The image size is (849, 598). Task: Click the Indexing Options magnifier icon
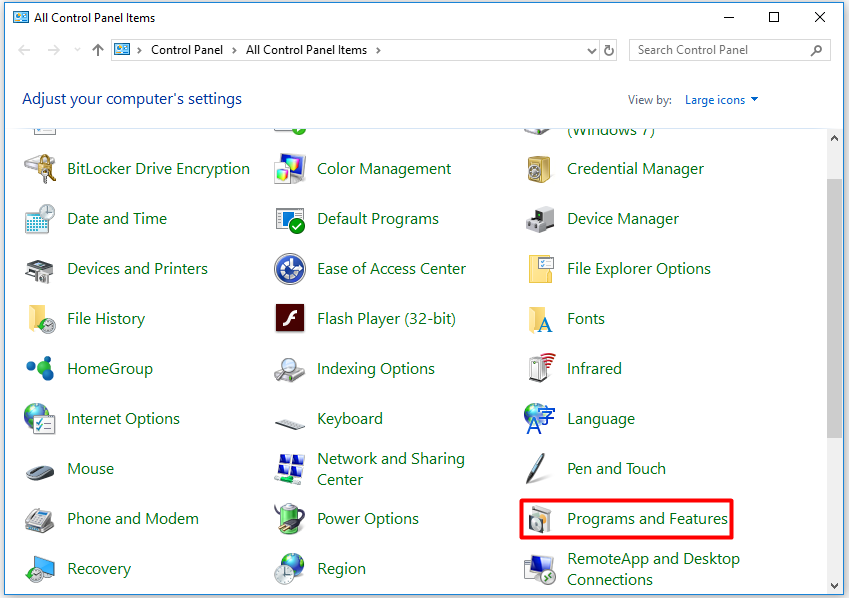289,370
